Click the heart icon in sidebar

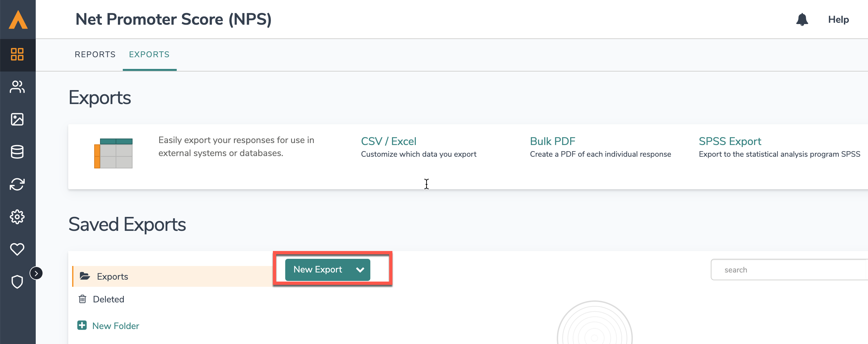click(x=17, y=249)
